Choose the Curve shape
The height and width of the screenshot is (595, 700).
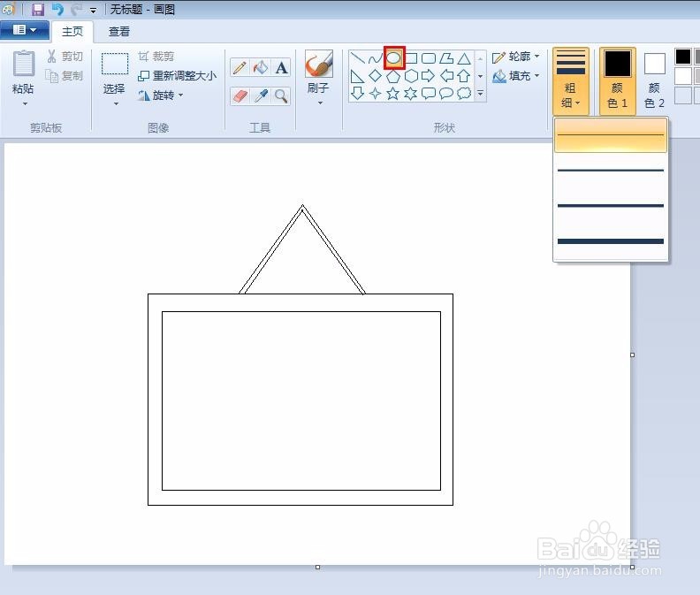click(376, 58)
